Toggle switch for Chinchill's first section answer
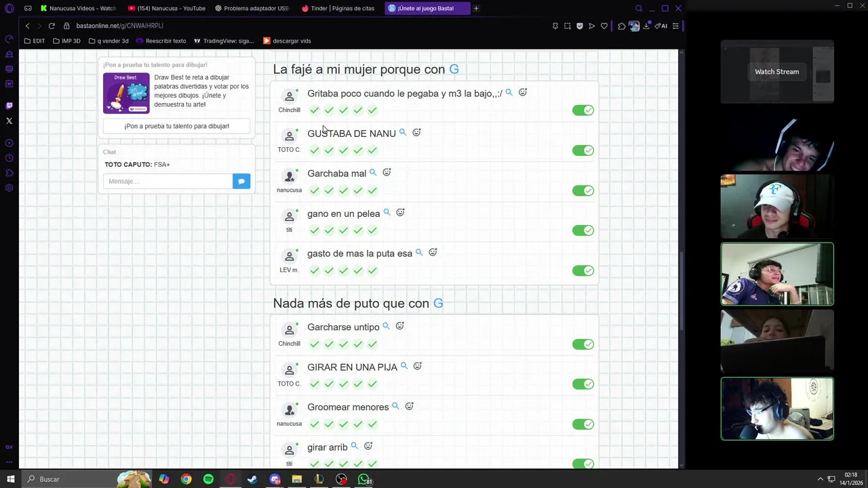This screenshot has width=868, height=488. tap(583, 110)
